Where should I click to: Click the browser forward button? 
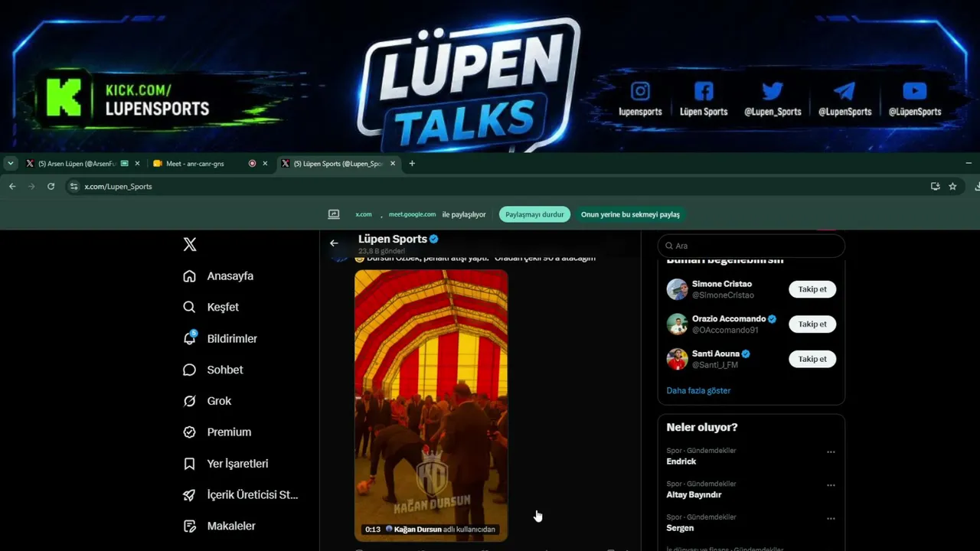[x=31, y=186]
